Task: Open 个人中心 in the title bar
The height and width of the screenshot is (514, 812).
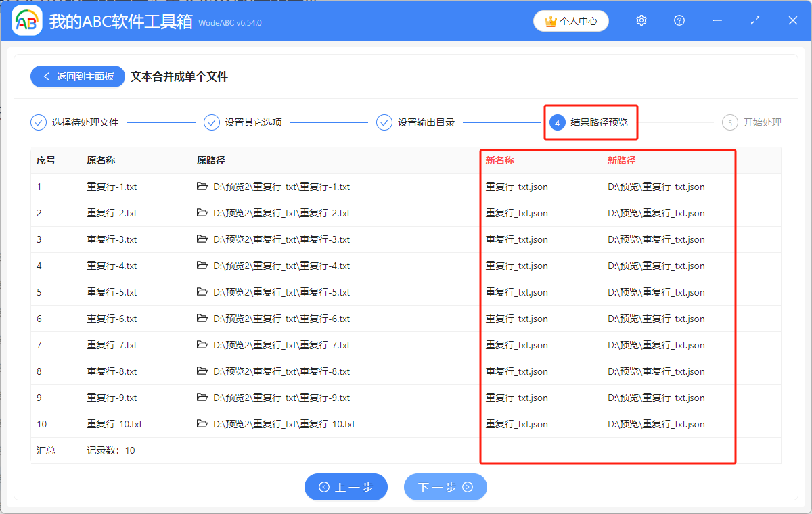Action: click(570, 21)
